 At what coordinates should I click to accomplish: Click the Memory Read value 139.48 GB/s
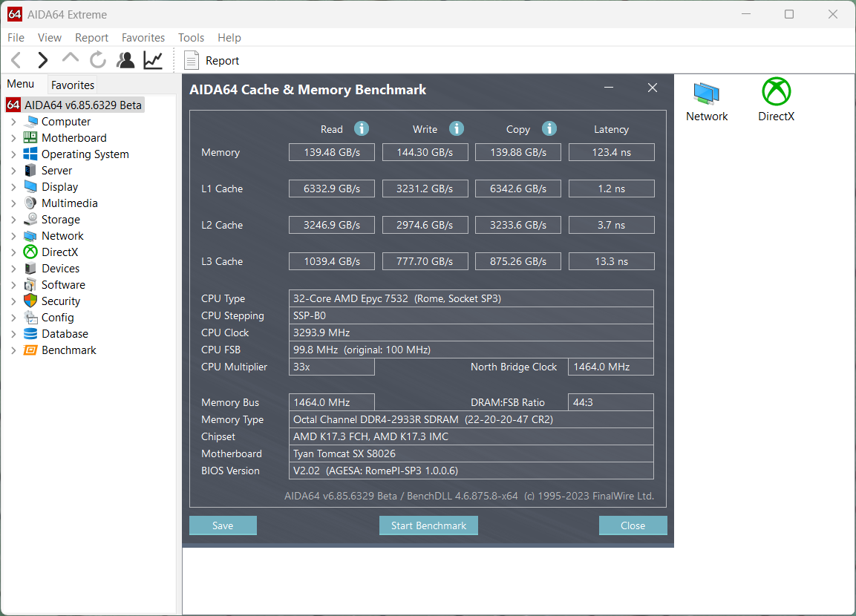point(332,152)
